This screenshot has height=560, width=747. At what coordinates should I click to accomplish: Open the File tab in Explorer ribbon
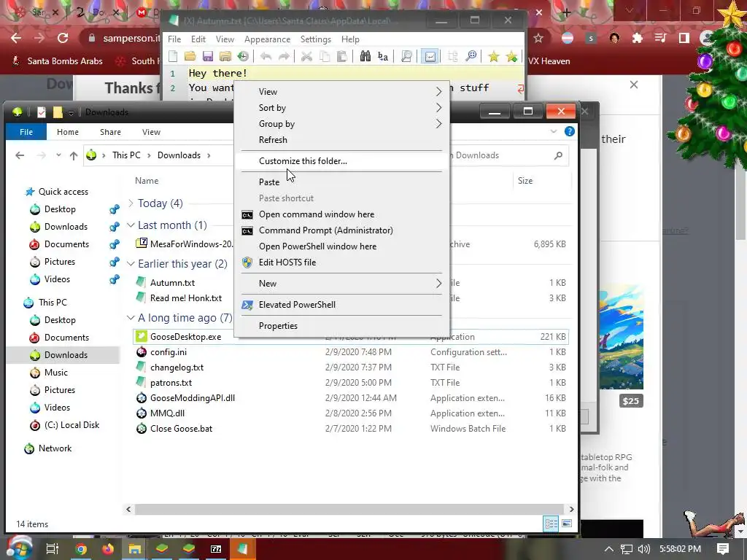click(x=26, y=132)
